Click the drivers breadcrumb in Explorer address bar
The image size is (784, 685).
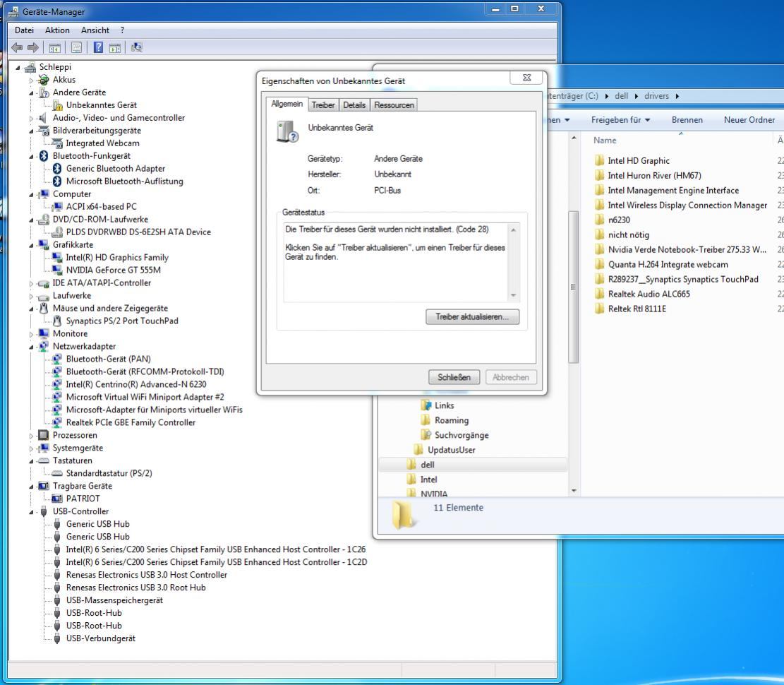click(656, 96)
